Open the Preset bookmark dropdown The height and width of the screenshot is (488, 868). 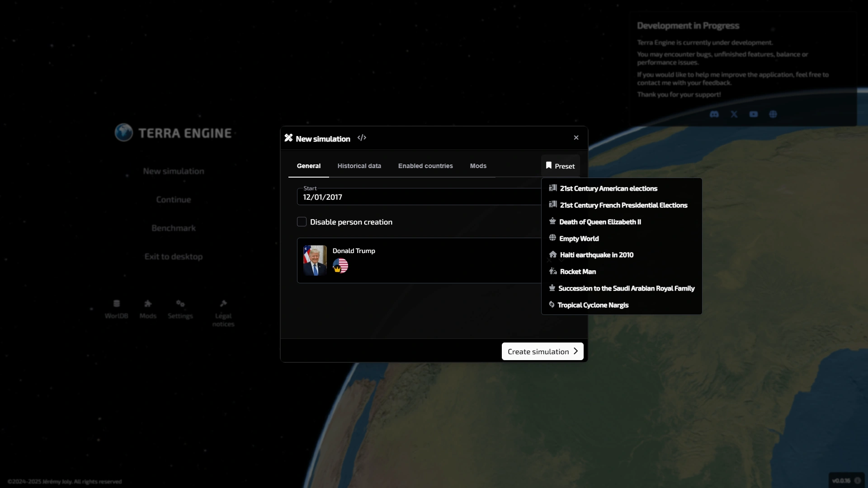point(561,166)
